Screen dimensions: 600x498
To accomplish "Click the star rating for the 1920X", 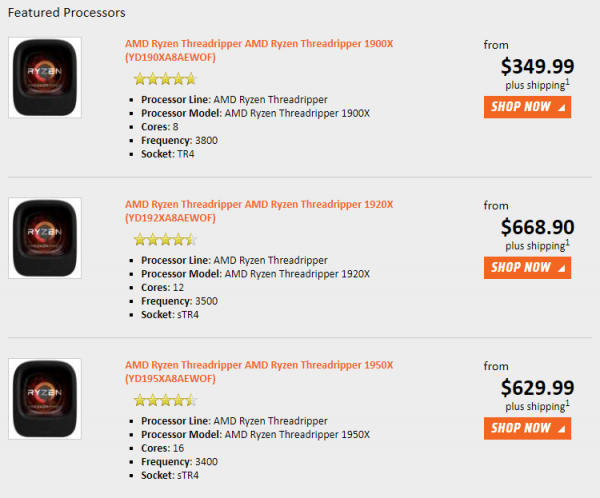I will tap(164, 239).
